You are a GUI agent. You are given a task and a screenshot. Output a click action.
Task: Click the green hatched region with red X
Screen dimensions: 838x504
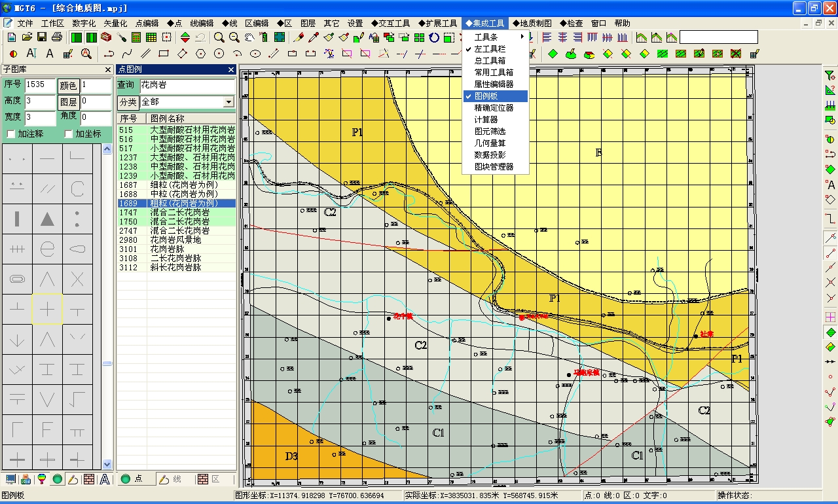tap(736, 54)
